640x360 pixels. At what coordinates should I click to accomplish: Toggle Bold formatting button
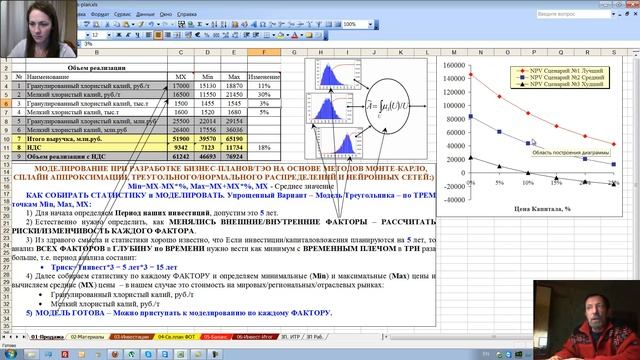pyautogui.click(x=119, y=35)
